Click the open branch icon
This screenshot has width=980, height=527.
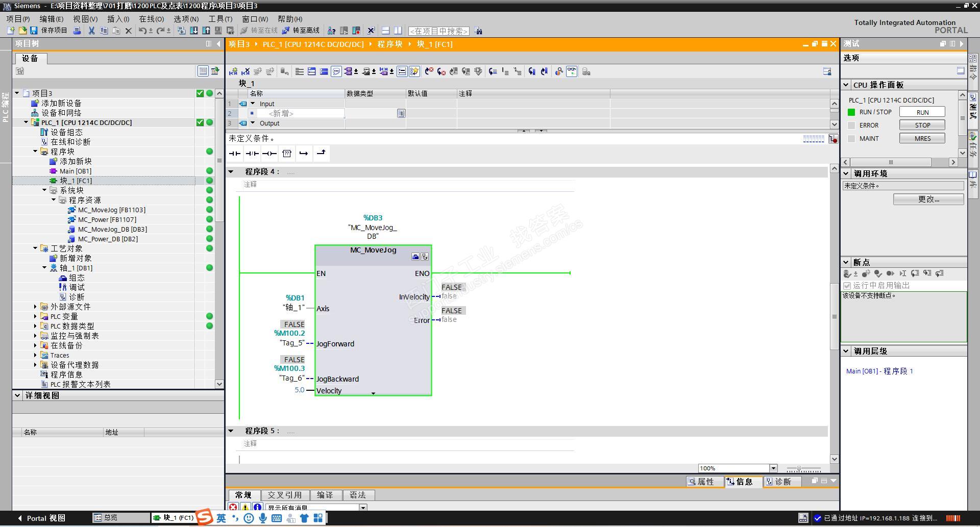click(x=304, y=154)
